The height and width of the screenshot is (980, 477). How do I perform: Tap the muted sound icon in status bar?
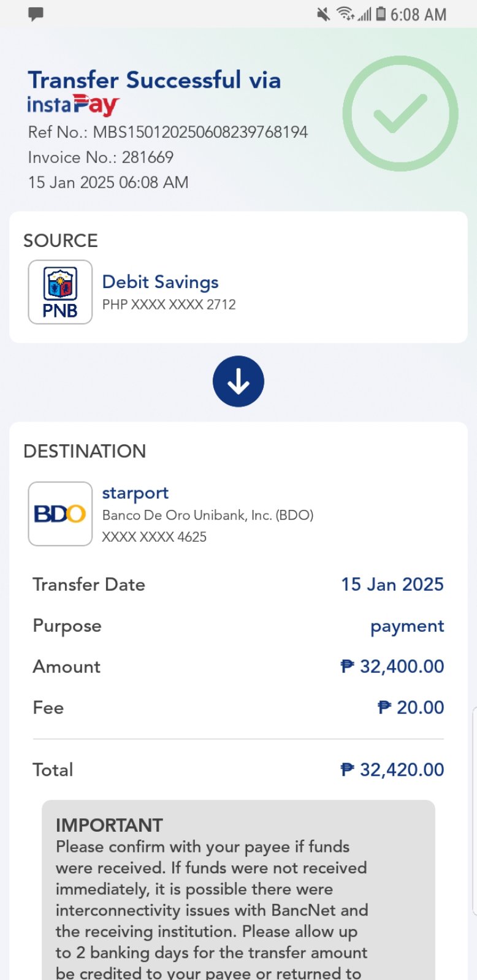coord(323,14)
